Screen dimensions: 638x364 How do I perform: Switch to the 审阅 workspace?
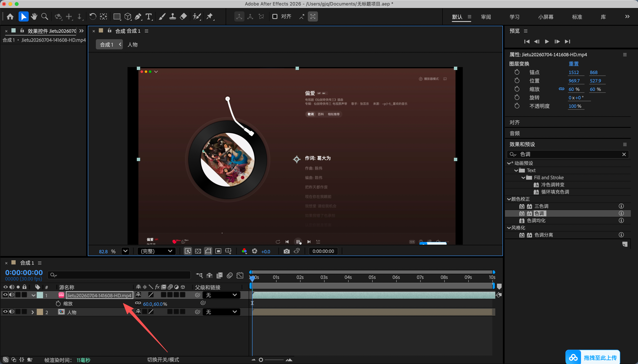[486, 17]
